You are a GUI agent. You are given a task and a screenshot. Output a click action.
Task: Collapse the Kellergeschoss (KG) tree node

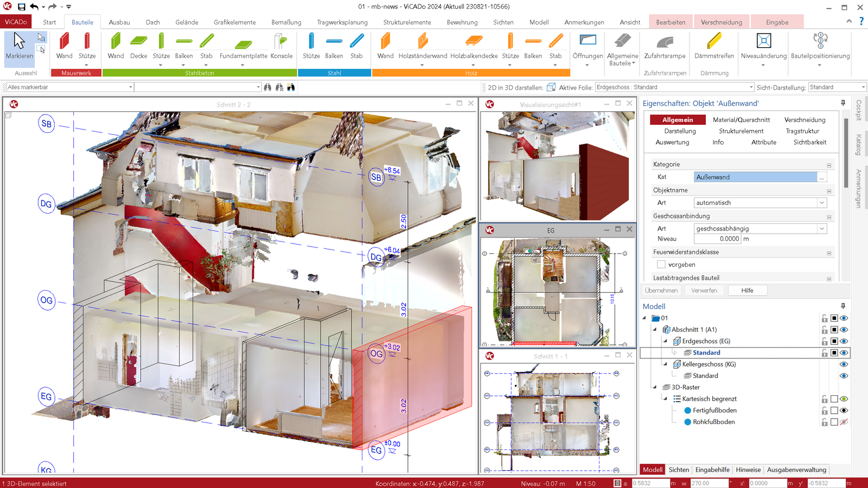tap(666, 364)
